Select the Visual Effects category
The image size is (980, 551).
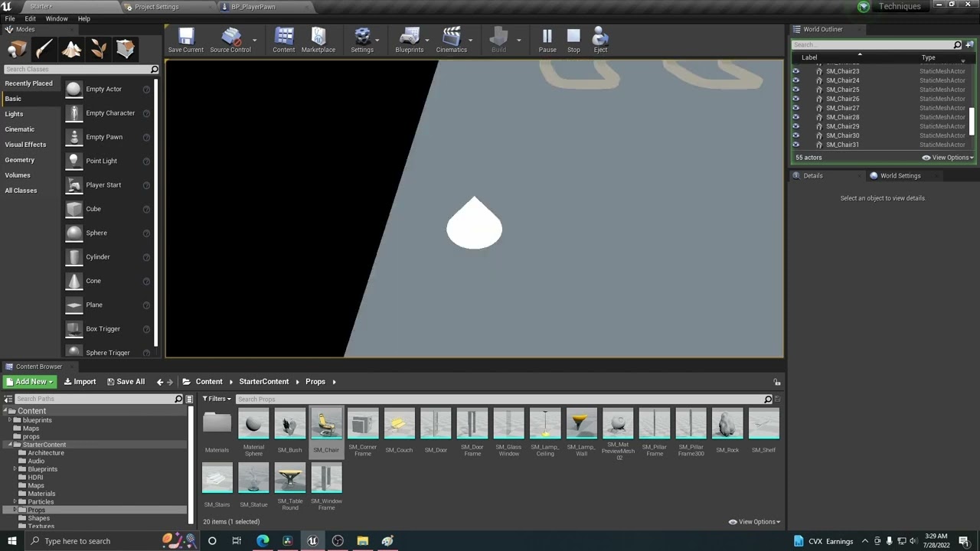25,145
